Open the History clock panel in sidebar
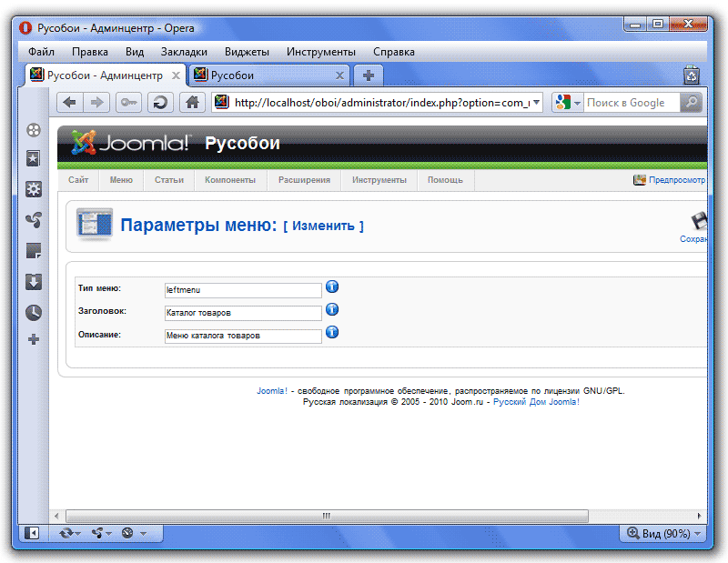 tap(34, 312)
